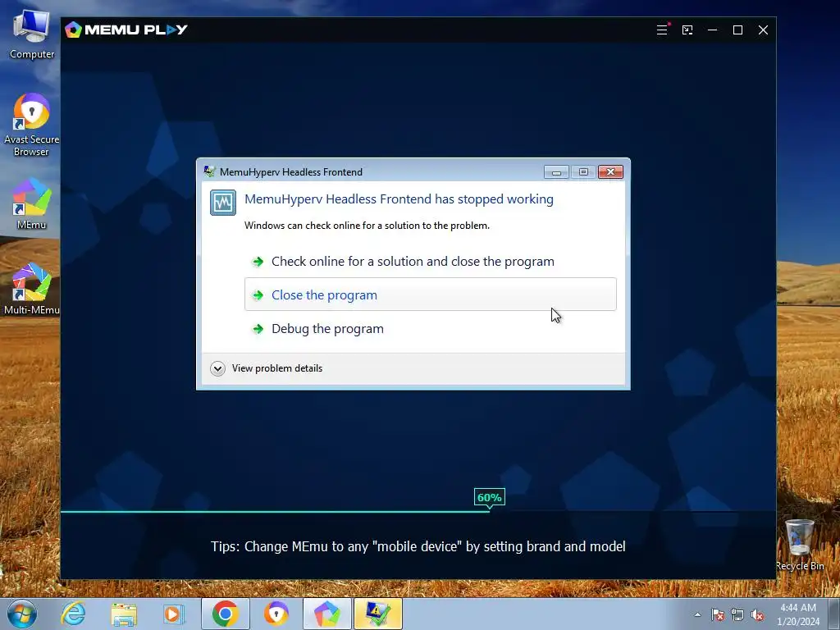Click the 60% loading progress marker
The width and height of the screenshot is (840, 630).
tap(489, 497)
